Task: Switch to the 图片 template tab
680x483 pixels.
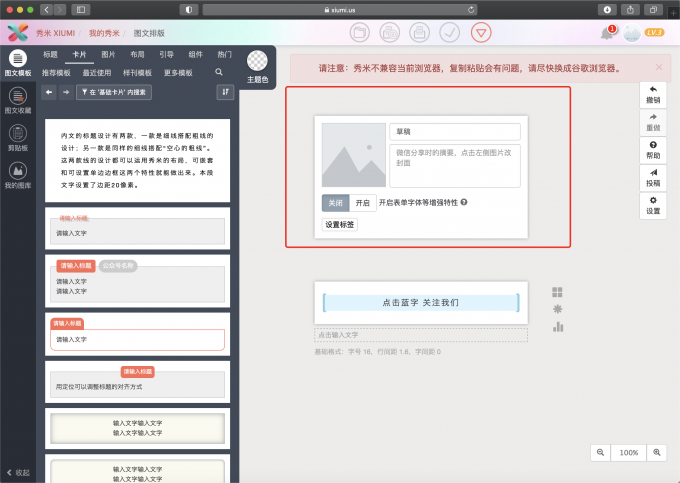Action: (108, 54)
